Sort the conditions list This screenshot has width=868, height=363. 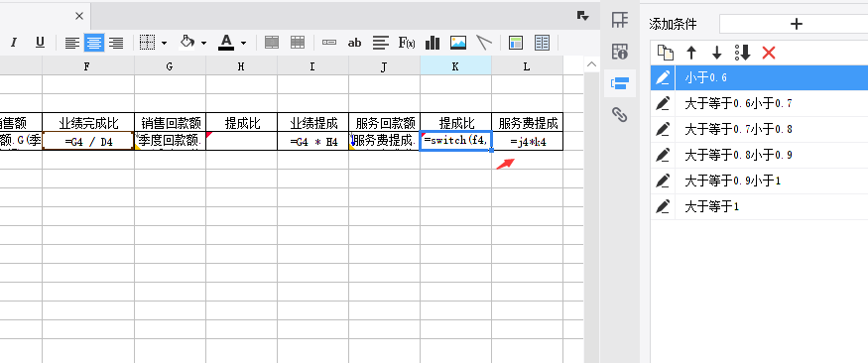(742, 53)
